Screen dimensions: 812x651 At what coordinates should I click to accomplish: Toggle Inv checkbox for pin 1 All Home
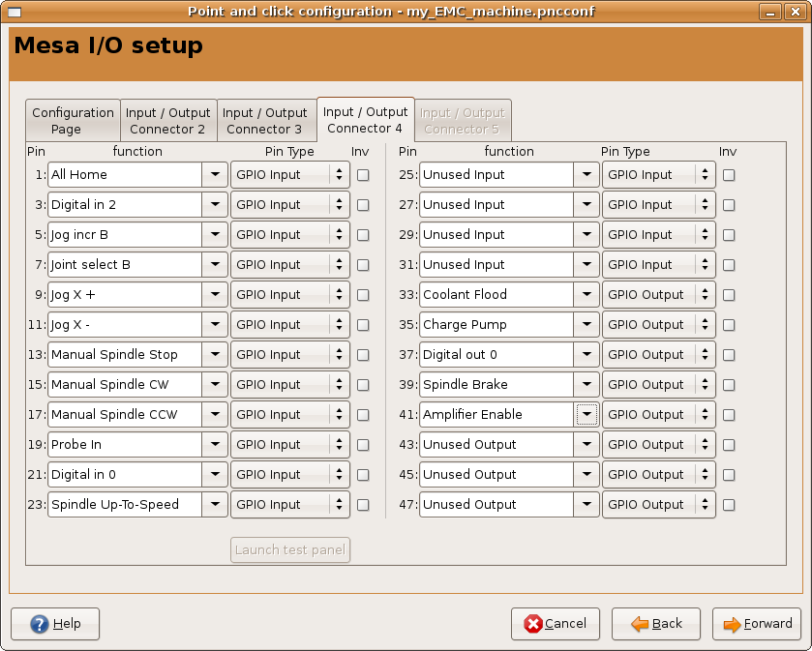point(363,175)
